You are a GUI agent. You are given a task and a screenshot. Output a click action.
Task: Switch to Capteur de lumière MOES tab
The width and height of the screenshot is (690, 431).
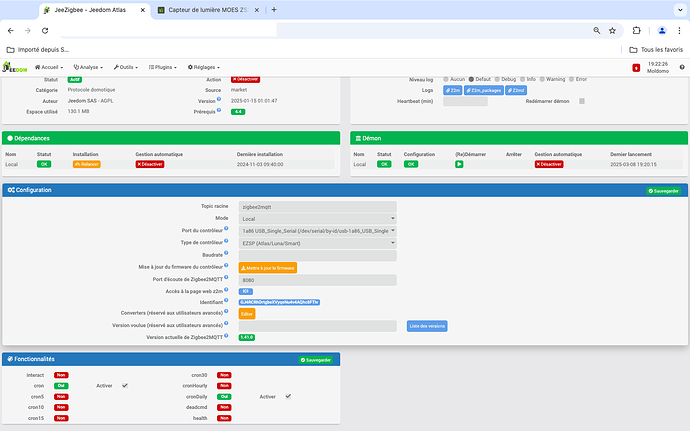tap(208, 10)
